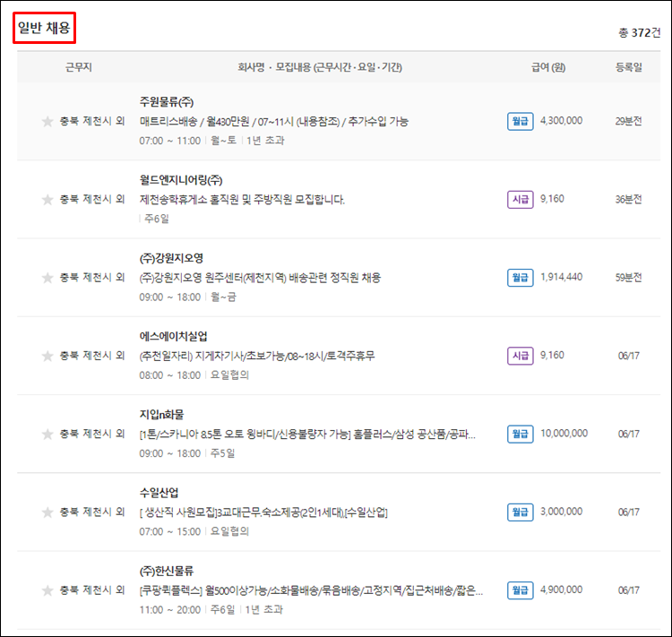The height and width of the screenshot is (637, 672).
Task: Click 충북 제천시 외 in 주원물류(주) row
Action: click(91, 121)
